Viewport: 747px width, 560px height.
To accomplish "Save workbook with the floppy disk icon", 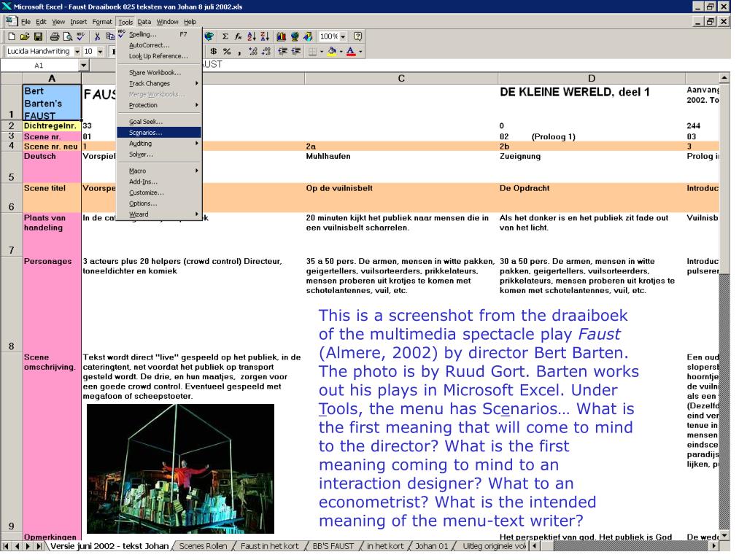I will (38, 36).
